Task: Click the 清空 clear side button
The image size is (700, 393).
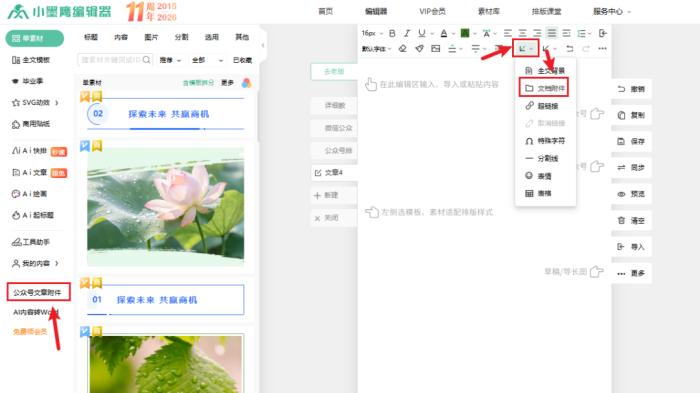Action: (631, 221)
